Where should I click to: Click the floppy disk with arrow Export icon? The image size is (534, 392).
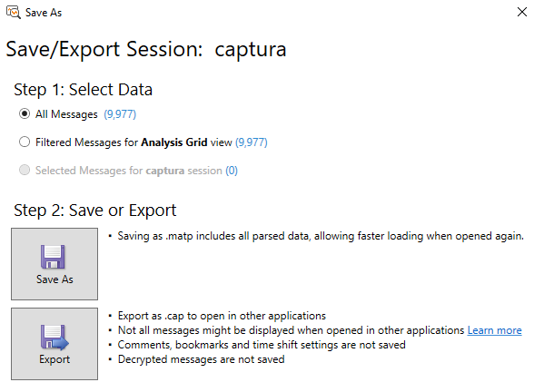pos(54,337)
